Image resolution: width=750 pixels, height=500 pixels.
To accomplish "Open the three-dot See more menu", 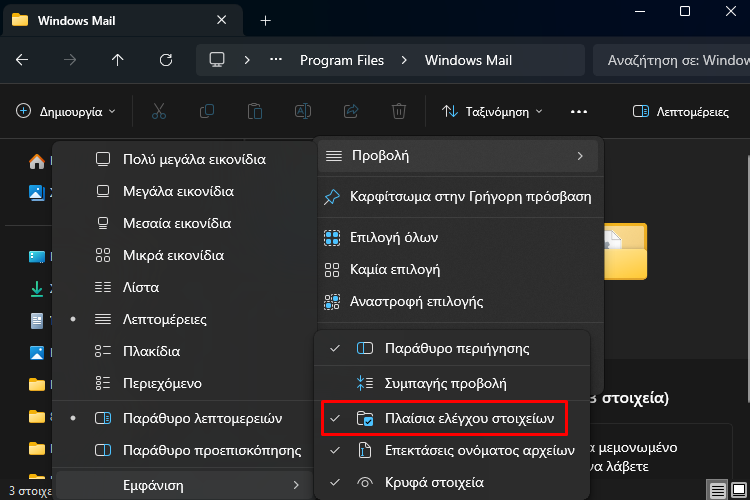I will (579, 111).
